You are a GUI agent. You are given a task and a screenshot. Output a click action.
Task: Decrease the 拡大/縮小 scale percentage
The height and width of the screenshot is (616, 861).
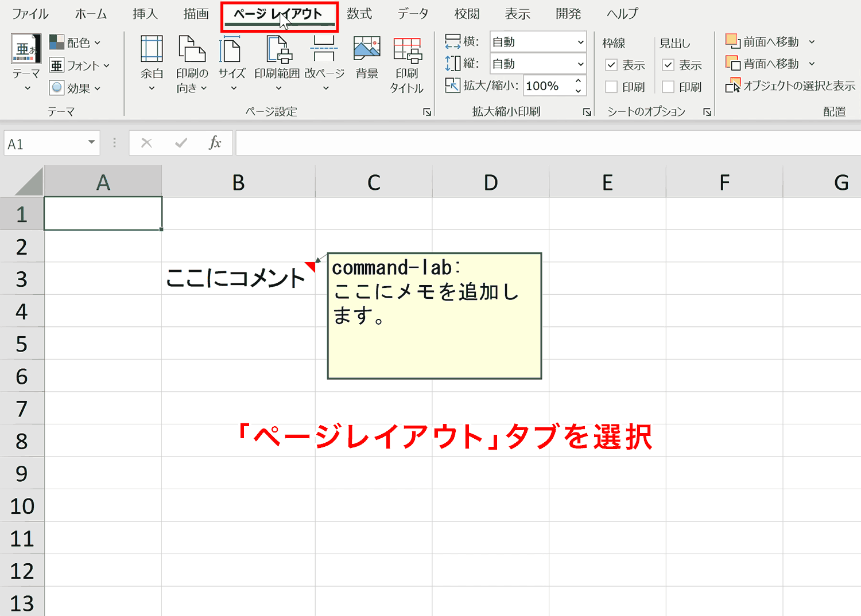[579, 91]
